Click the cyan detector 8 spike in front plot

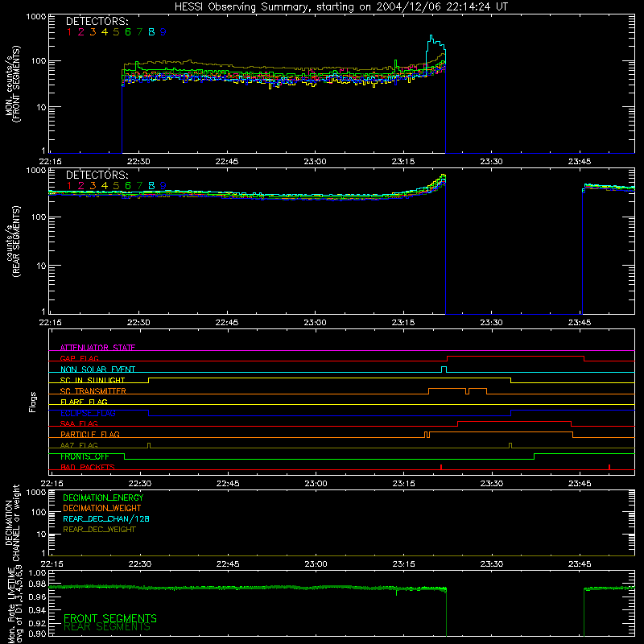(435, 47)
